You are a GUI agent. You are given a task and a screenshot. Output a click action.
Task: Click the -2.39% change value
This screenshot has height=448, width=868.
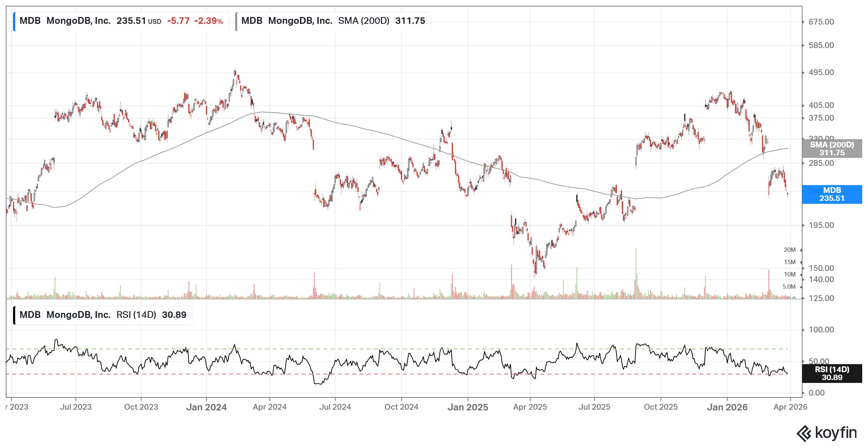209,21
